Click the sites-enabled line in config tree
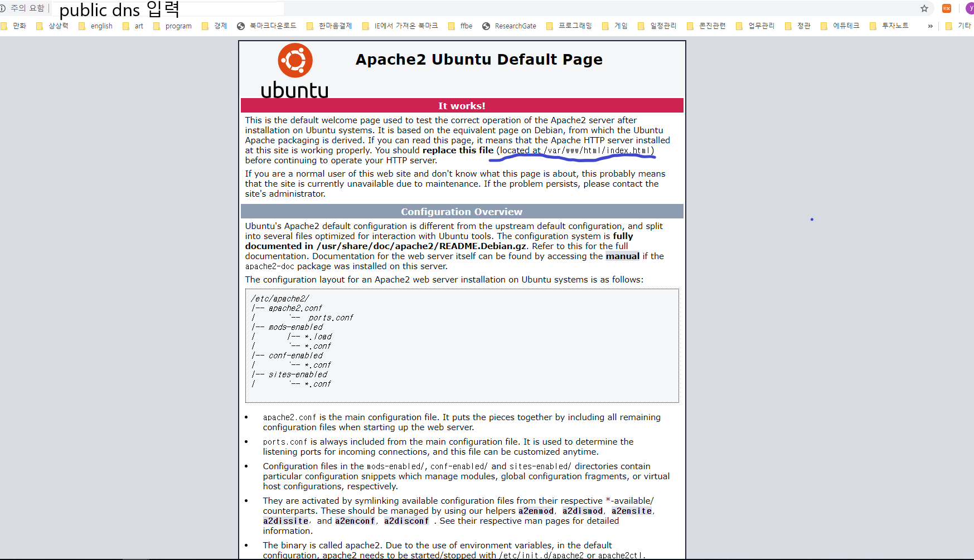This screenshot has height=560, width=974. click(x=298, y=374)
